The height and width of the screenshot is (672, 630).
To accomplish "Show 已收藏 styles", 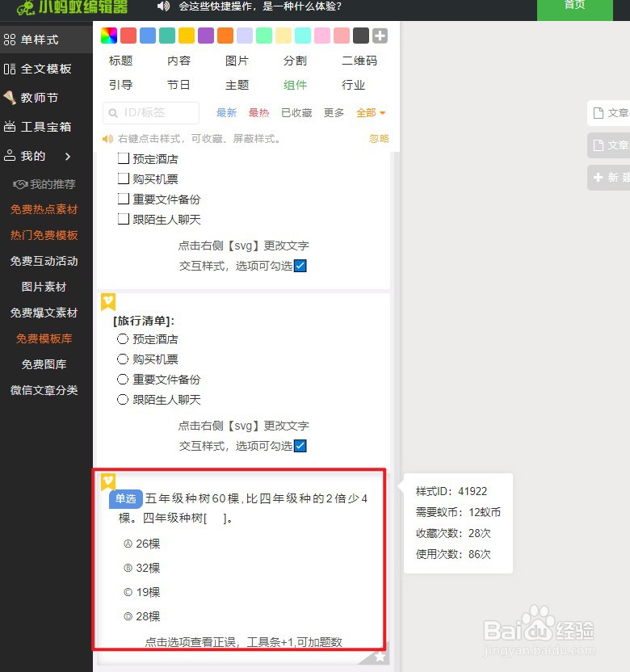I will tap(296, 113).
